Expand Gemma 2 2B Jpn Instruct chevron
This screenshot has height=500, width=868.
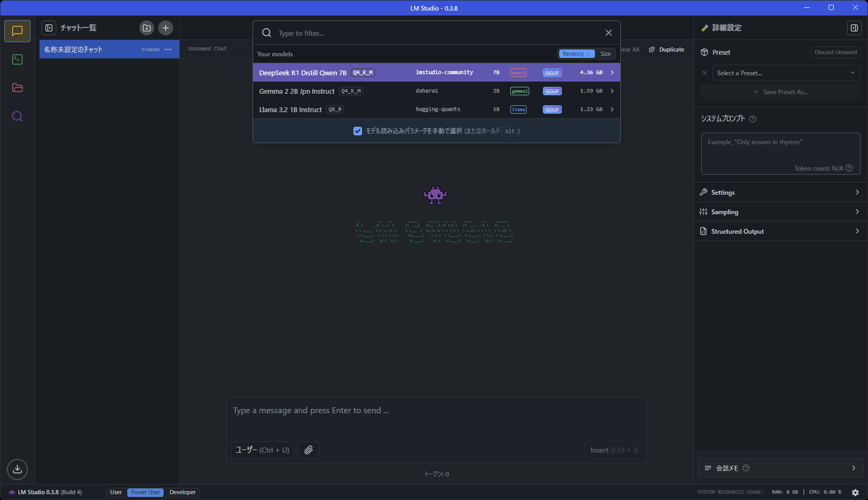pyautogui.click(x=612, y=91)
